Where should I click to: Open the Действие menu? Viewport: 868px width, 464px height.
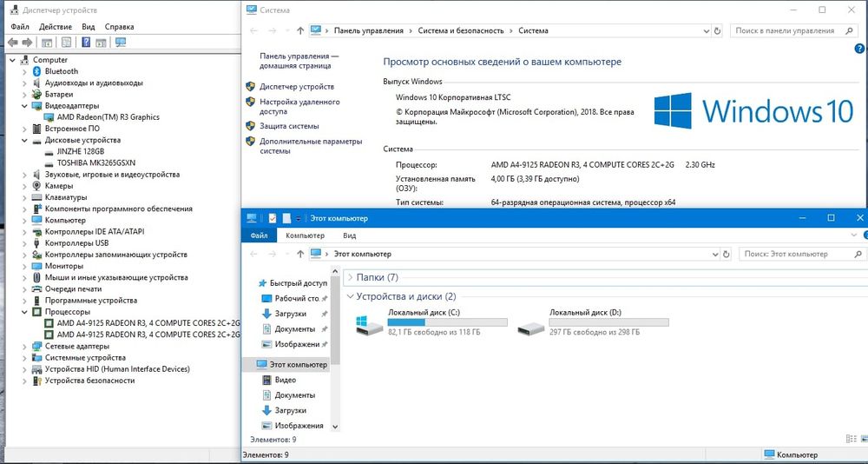tap(56, 27)
